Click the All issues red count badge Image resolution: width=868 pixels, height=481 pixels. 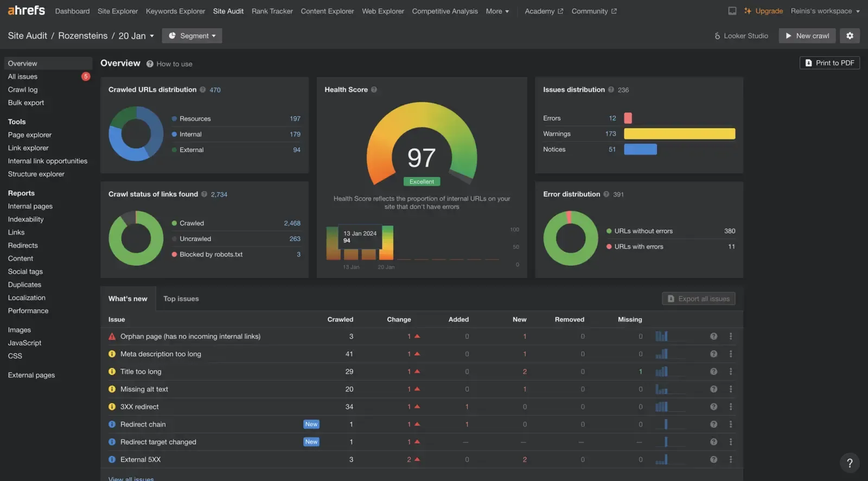click(x=86, y=77)
